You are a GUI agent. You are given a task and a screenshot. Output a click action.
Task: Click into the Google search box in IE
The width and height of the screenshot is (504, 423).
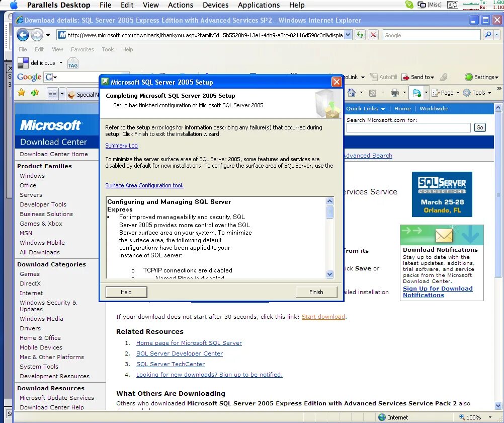tap(432, 35)
